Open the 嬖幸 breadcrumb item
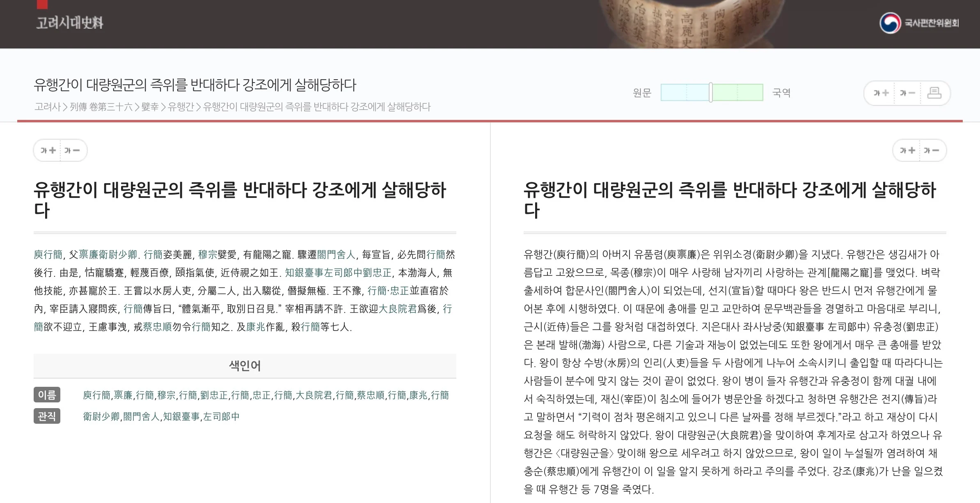The width and height of the screenshot is (980, 503). pyautogui.click(x=150, y=107)
